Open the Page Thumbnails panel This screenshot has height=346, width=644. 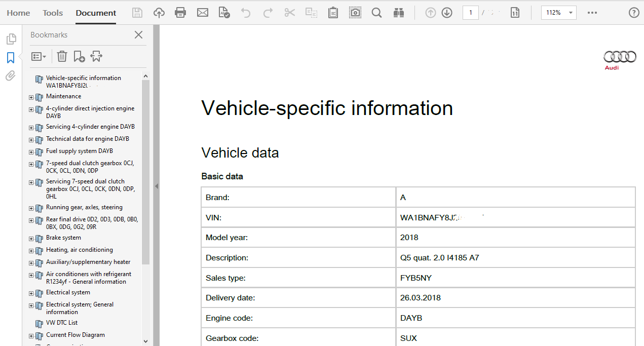pos(11,39)
